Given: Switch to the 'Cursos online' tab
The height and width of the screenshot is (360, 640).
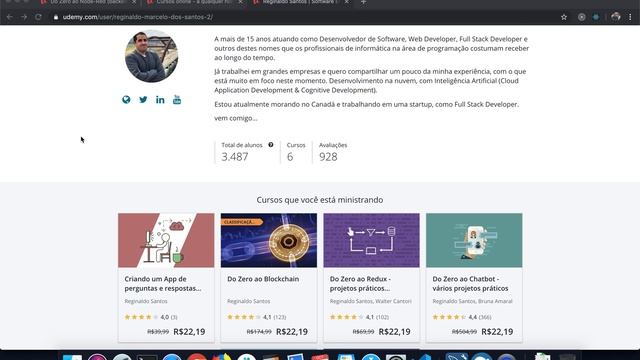Looking at the screenshot, I should (x=193, y=2).
